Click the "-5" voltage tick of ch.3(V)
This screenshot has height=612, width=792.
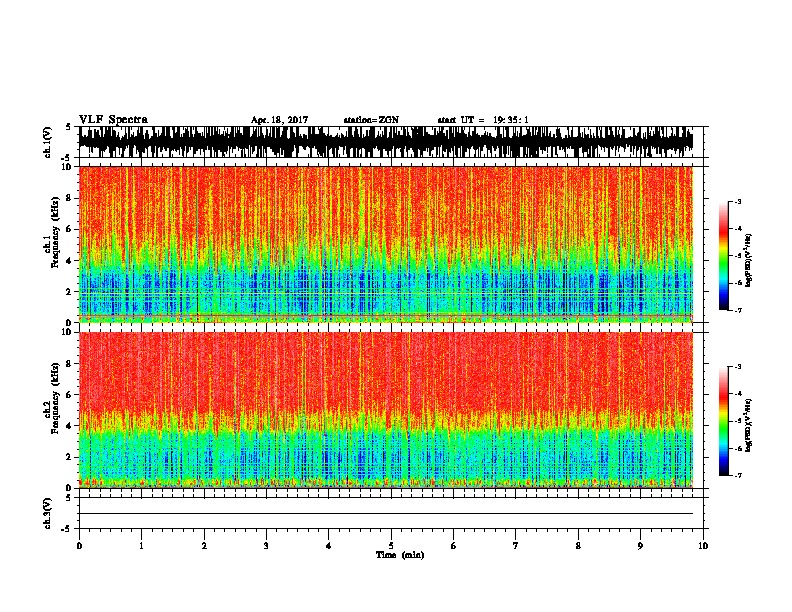coord(66,529)
